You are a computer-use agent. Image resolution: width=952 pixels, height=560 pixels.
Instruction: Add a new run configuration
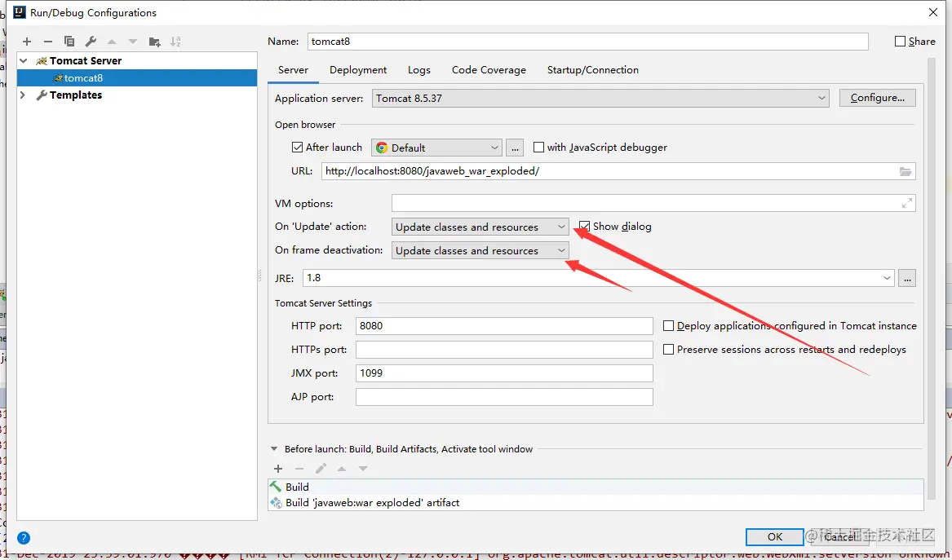tap(27, 42)
